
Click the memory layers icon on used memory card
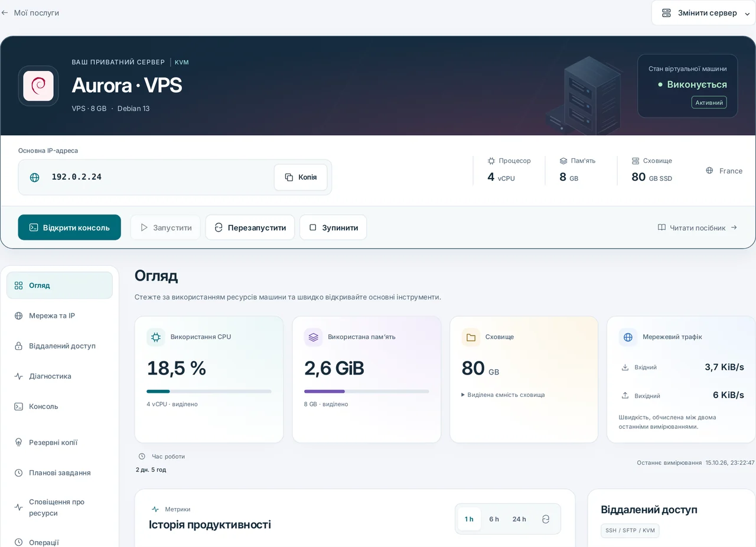click(314, 337)
